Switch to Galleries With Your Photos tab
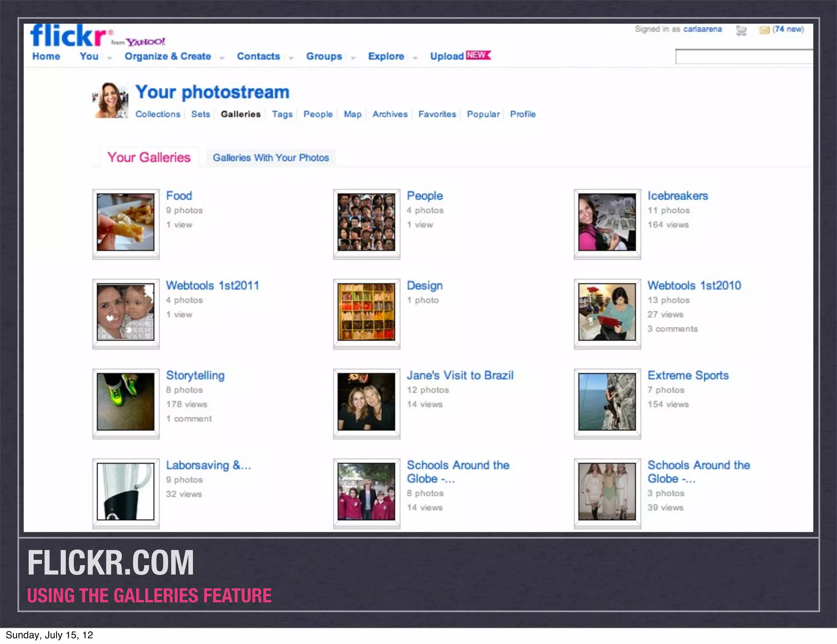 tap(271, 158)
